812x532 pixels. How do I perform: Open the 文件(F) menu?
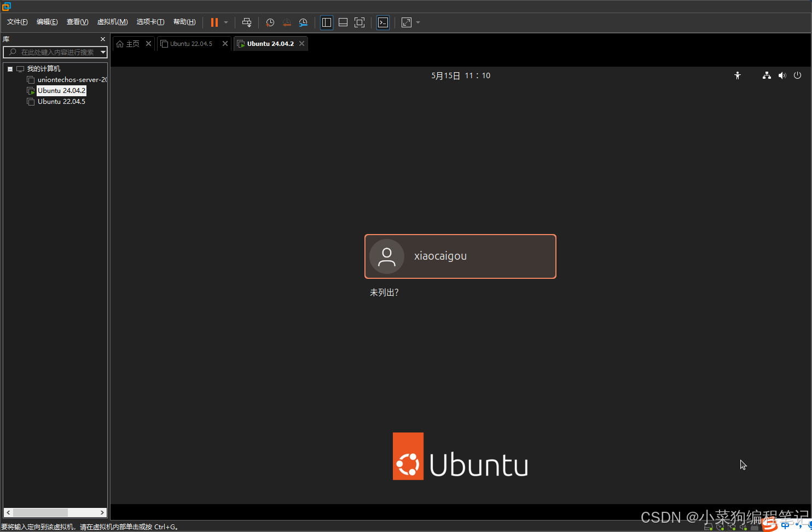pos(17,22)
